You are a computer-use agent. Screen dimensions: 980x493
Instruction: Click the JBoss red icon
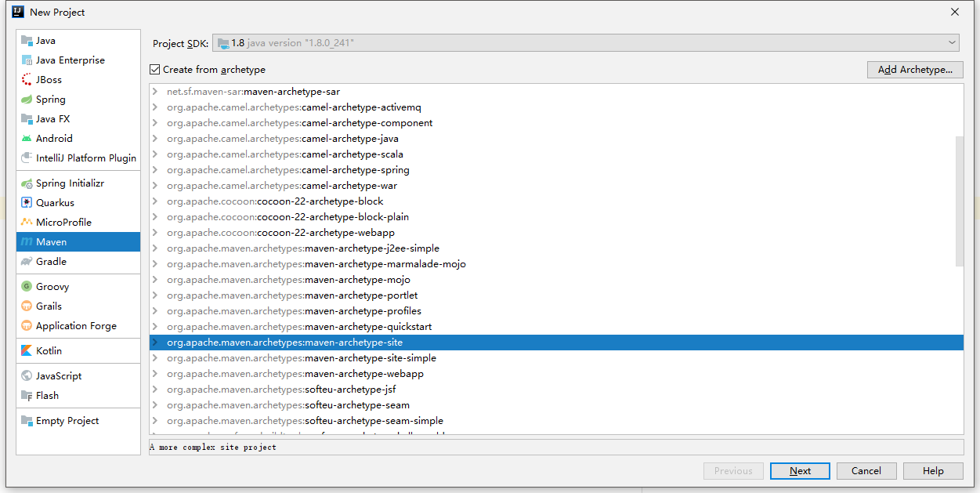27,80
